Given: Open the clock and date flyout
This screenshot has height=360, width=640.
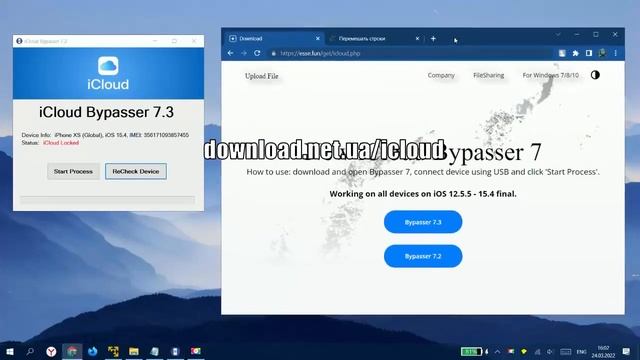Looking at the screenshot, I should (x=603, y=351).
